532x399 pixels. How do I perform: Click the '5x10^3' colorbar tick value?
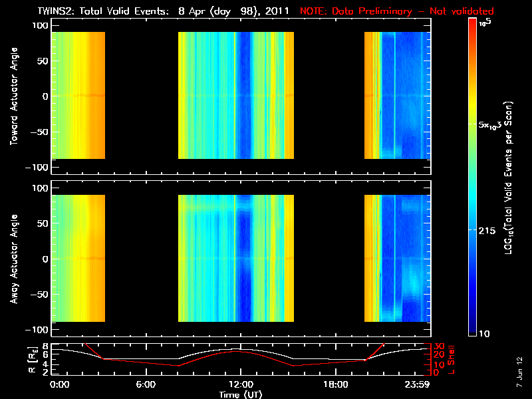pyautogui.click(x=489, y=125)
